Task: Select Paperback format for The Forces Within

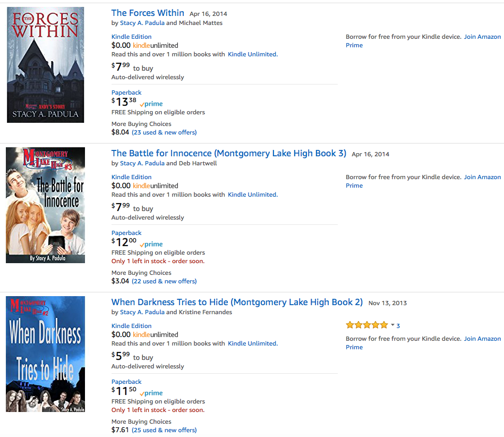Action: (x=126, y=93)
